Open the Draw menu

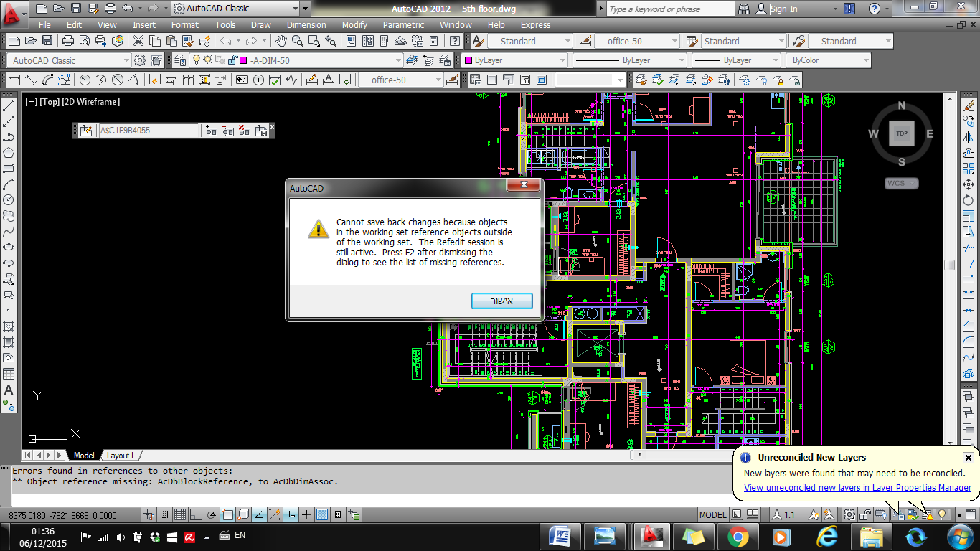coord(261,24)
